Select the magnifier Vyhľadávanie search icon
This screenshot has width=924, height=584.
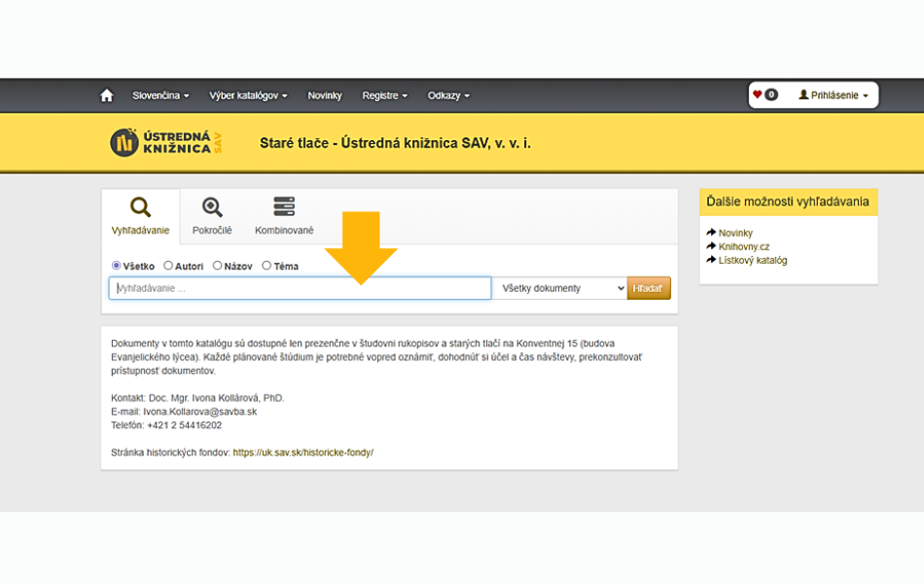click(x=140, y=207)
